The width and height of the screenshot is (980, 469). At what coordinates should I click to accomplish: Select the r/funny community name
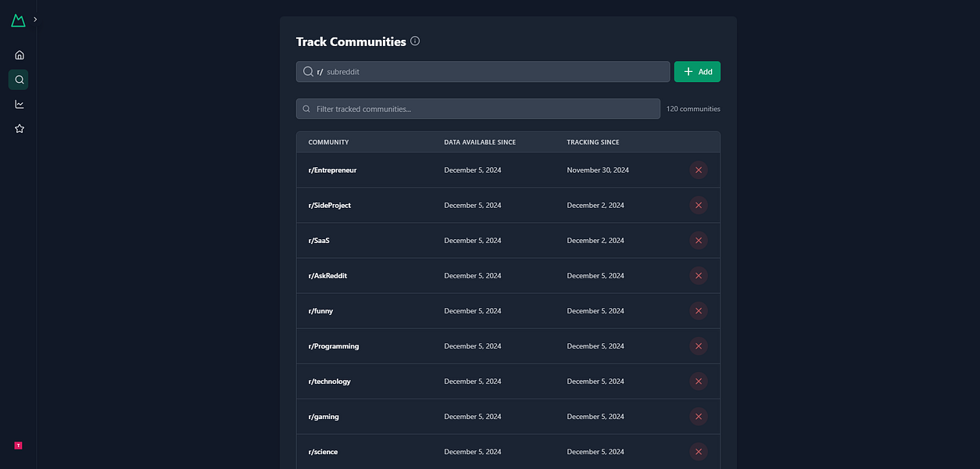click(x=320, y=310)
